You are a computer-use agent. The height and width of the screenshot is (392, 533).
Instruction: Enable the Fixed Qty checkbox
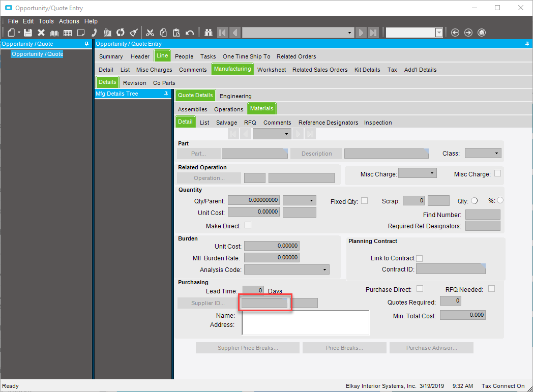364,200
